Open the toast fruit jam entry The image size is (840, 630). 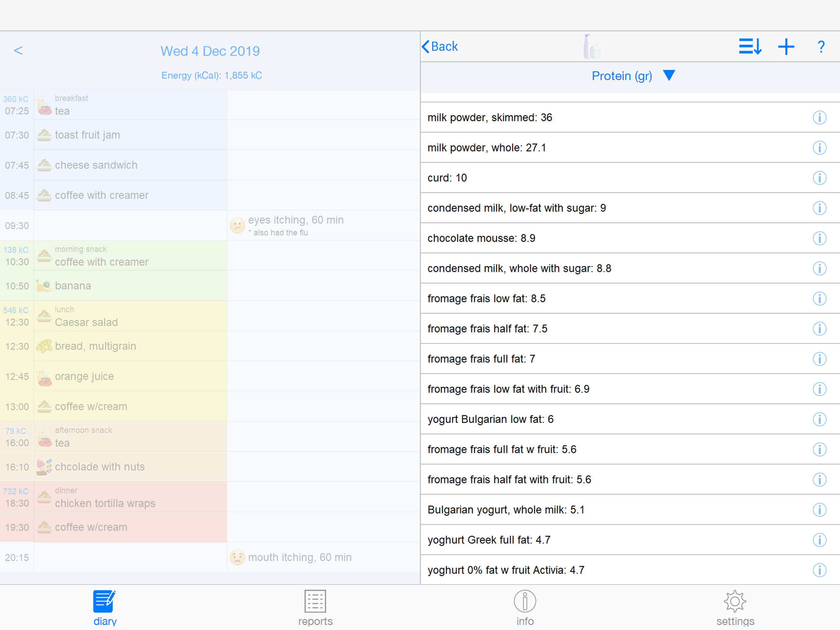[x=130, y=135]
